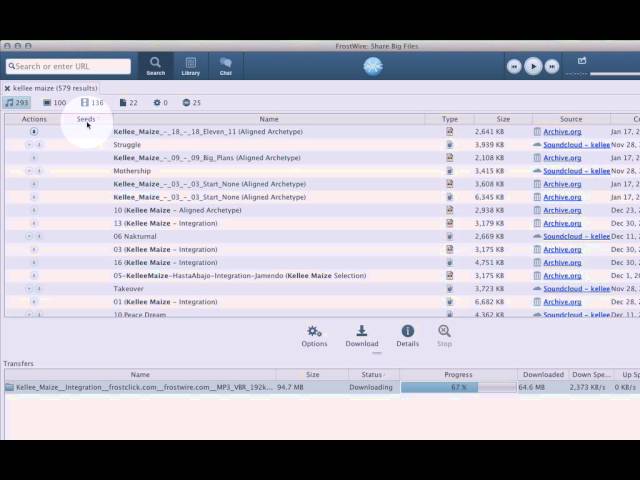The image size is (640, 480).
Task: Sort results by Actions column header
Action: pyautogui.click(x=34, y=119)
